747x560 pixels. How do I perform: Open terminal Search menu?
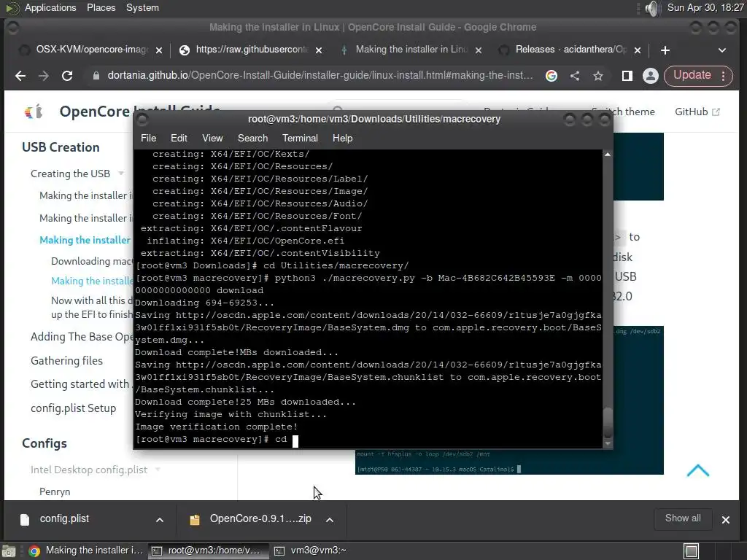tap(252, 138)
